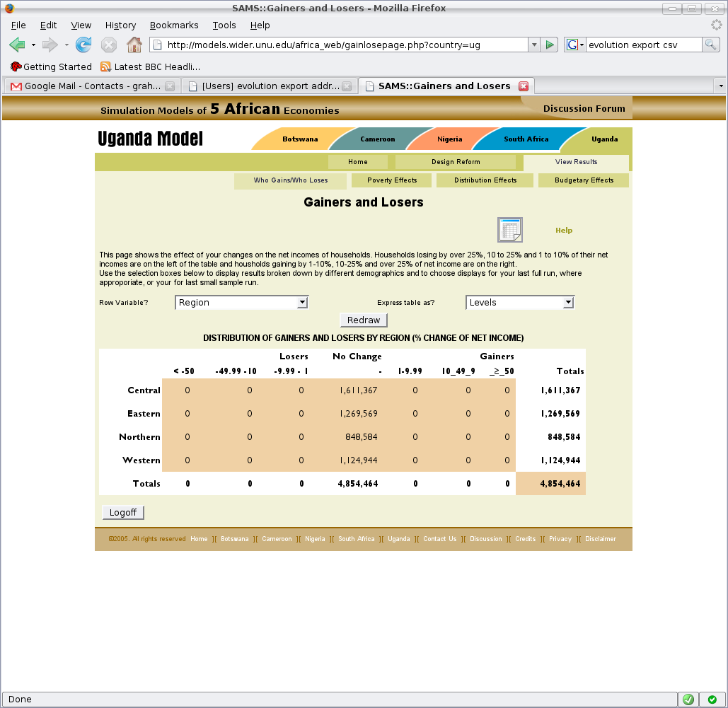Image resolution: width=728 pixels, height=708 pixels.
Task: Click the green Go arrow button
Action: pyautogui.click(x=550, y=45)
